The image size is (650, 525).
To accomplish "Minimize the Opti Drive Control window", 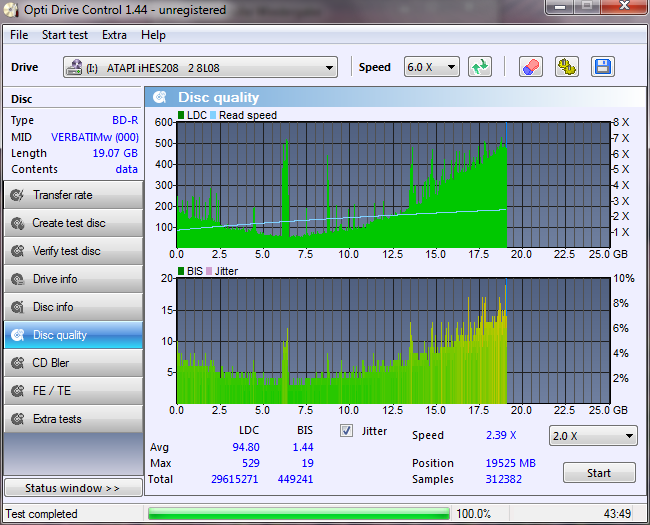I will (560, 6).
